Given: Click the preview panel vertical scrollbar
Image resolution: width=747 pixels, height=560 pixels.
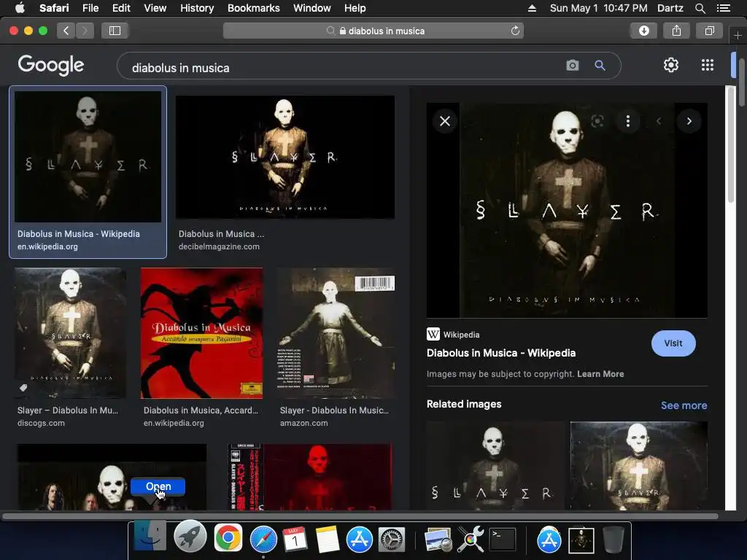Looking at the screenshot, I should 731,145.
